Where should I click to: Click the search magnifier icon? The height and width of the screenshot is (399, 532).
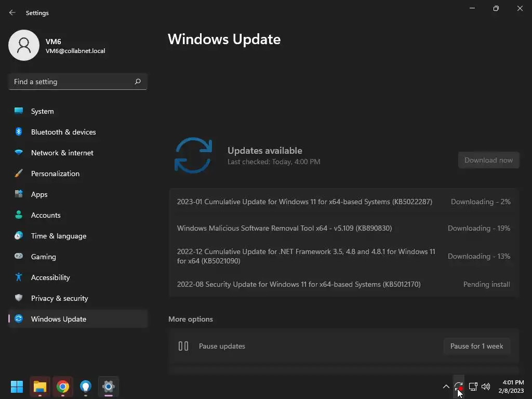coord(137,82)
